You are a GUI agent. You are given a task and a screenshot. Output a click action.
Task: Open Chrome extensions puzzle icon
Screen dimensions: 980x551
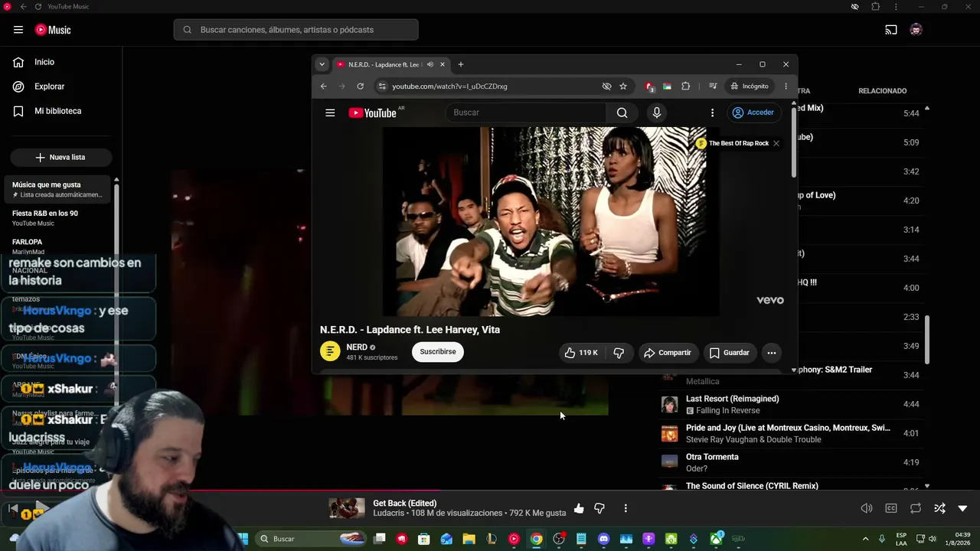(685, 86)
